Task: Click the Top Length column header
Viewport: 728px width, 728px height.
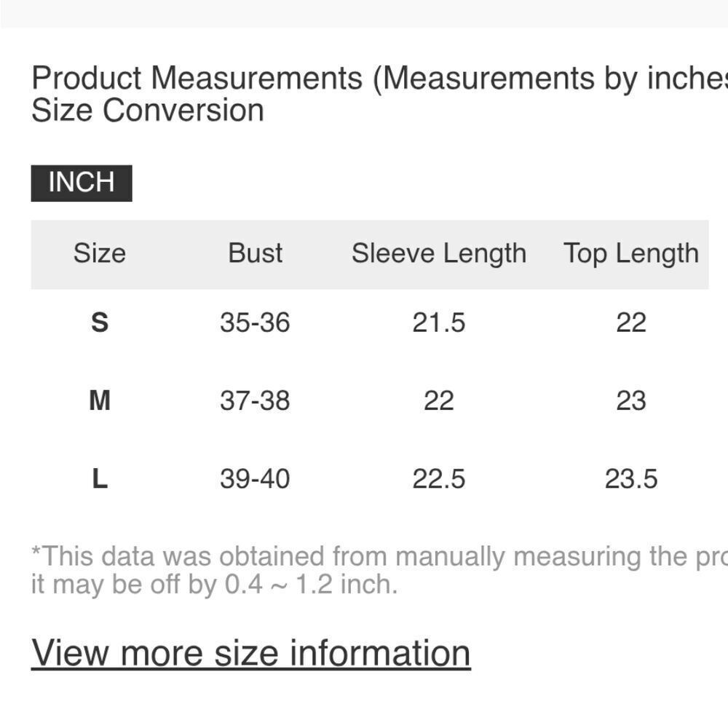Action: [630, 253]
